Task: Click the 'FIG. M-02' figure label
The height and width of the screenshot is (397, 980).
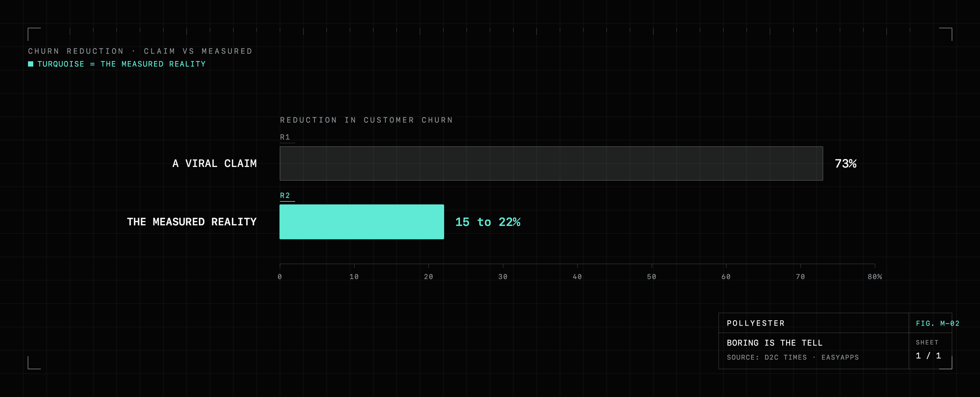Action: (x=937, y=323)
